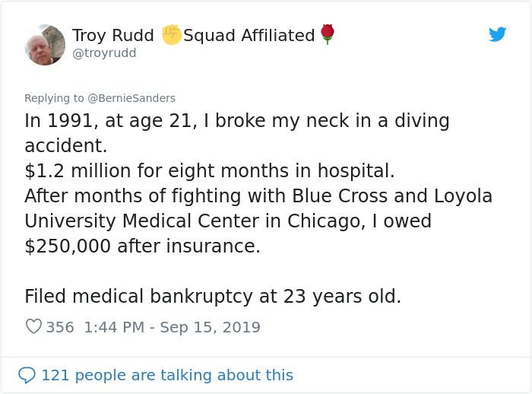Open the Troy Rudd display name link
The width and height of the screenshot is (532, 394).
(x=112, y=36)
